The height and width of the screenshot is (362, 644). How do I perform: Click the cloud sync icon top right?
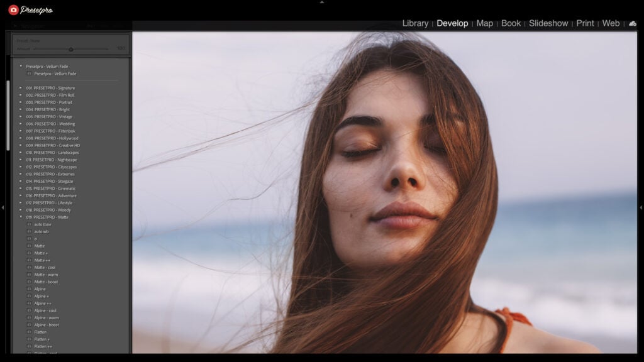pyautogui.click(x=633, y=23)
